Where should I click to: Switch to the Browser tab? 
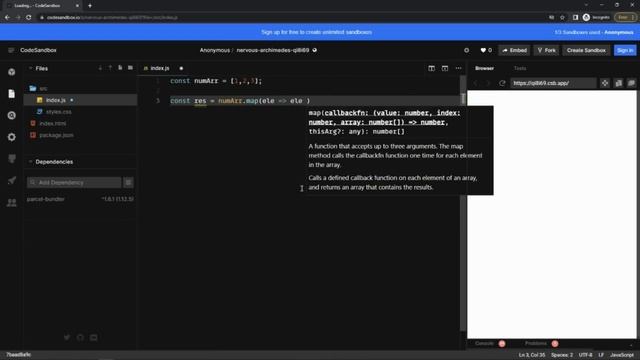coord(484,68)
